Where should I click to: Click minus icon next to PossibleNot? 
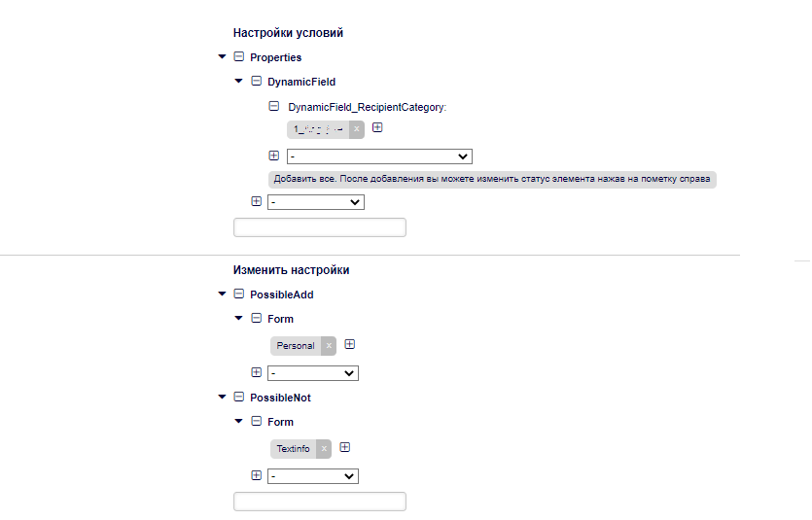tap(239, 398)
